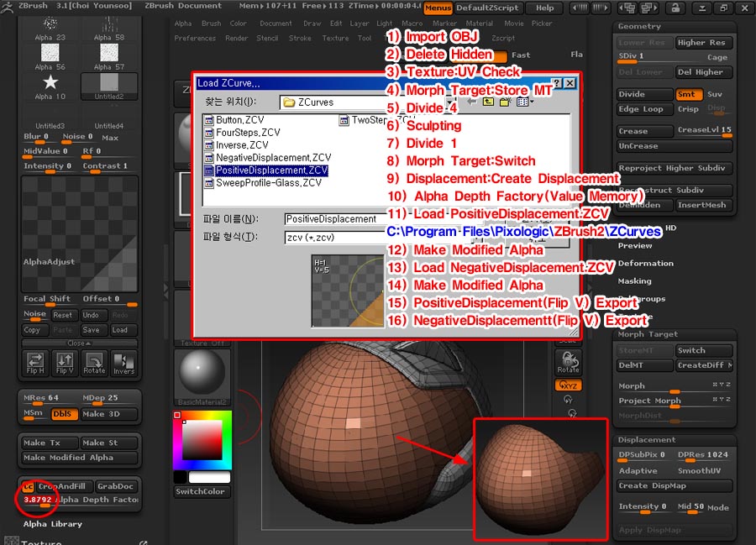Click the Up One Level folder icon in the dialog
This screenshot has height=545, width=756.
(x=488, y=102)
